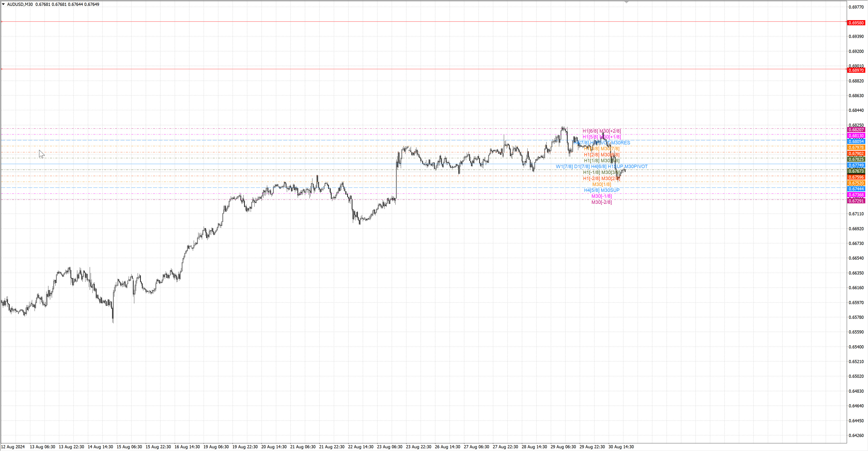Image resolution: width=868 pixels, height=451 pixels.
Task: Click the red 0.68970 price label
Action: pyautogui.click(x=856, y=70)
